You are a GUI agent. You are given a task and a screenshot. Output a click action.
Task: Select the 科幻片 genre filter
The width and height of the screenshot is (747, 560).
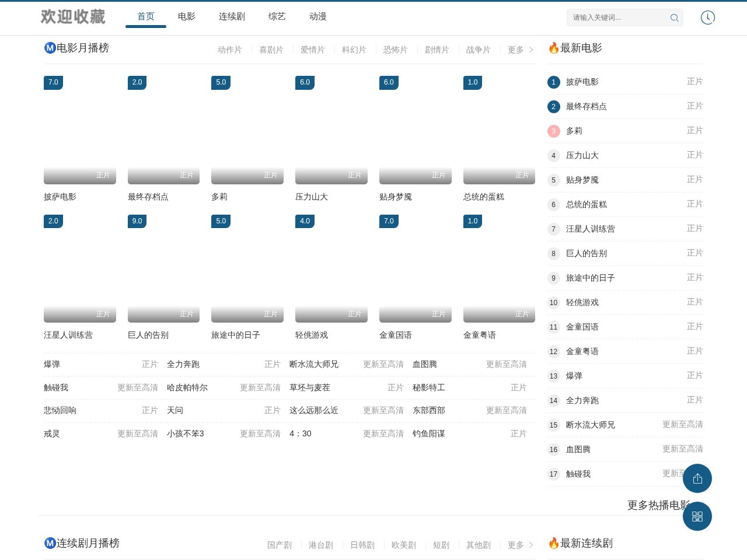(x=354, y=50)
